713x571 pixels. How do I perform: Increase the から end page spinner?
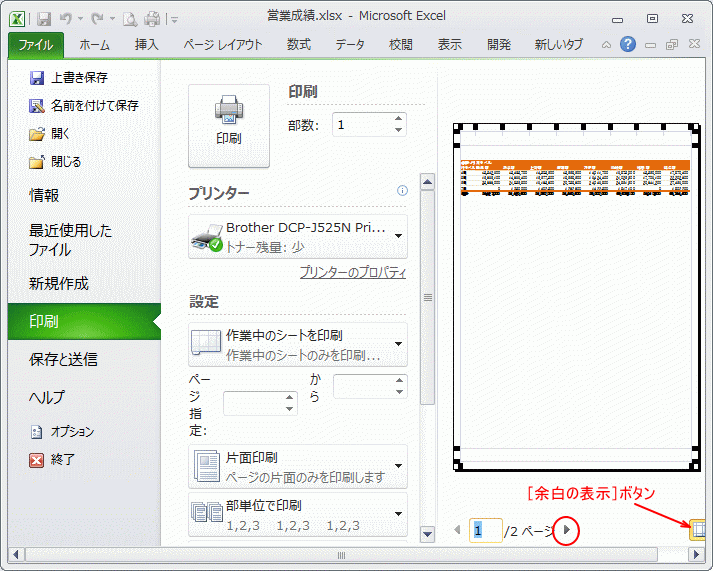[400, 381]
